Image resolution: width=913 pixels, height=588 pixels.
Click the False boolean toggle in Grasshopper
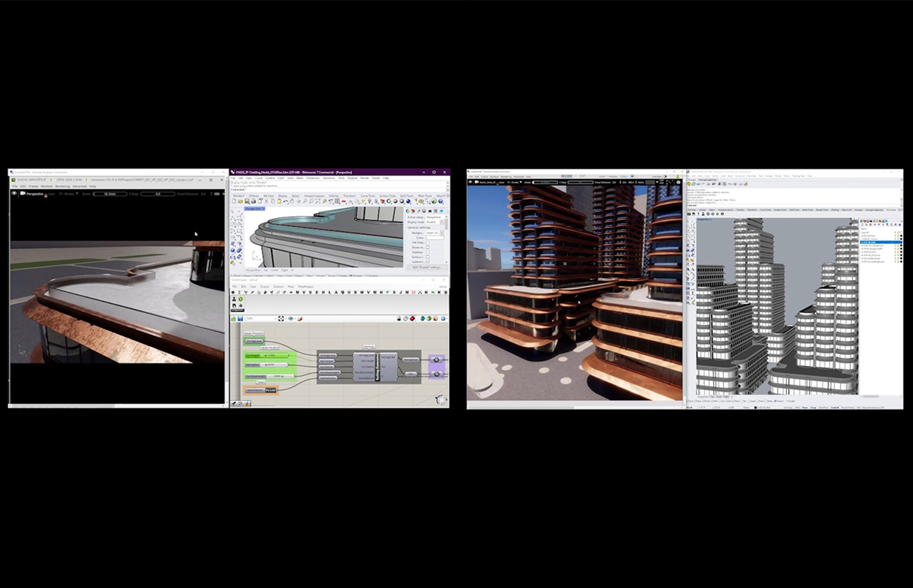click(270, 390)
